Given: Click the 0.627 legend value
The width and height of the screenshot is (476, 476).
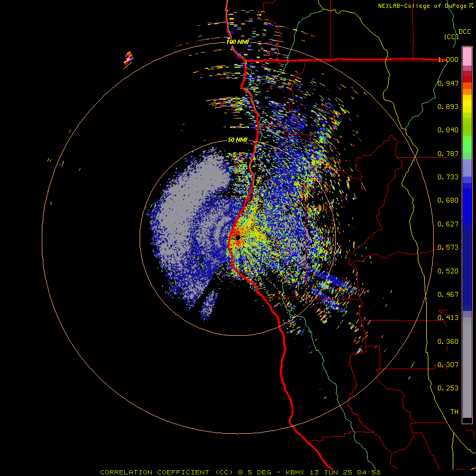Looking at the screenshot, I should click(448, 224).
